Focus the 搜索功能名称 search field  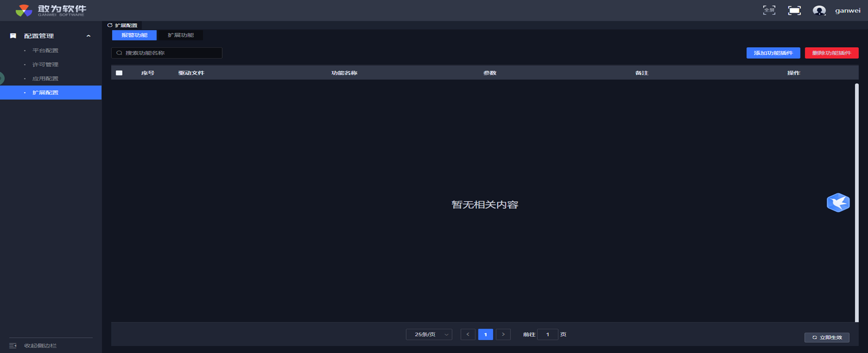166,53
